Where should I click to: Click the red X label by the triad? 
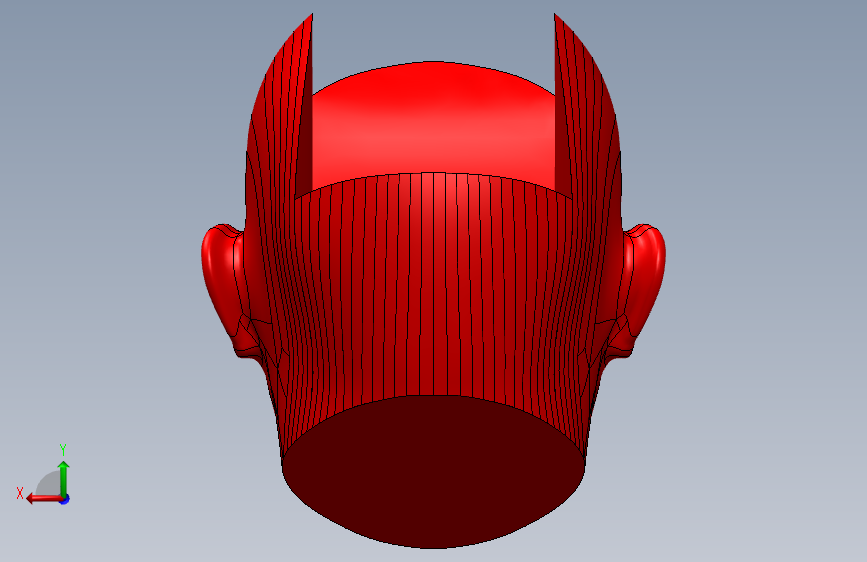click(x=20, y=493)
